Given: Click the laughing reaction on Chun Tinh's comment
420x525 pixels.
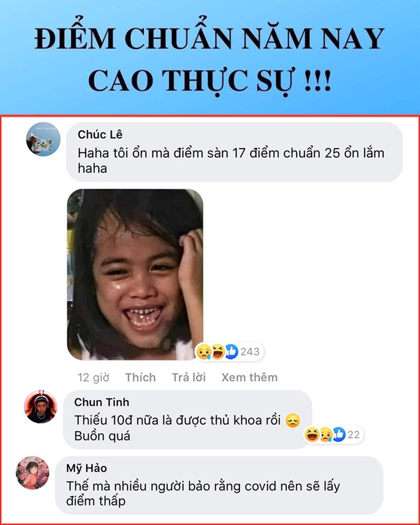Looking at the screenshot, I should pos(312,435).
